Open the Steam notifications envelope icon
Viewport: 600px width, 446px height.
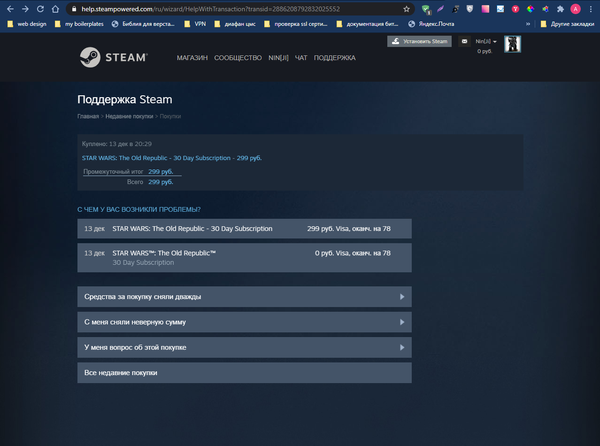[464, 41]
